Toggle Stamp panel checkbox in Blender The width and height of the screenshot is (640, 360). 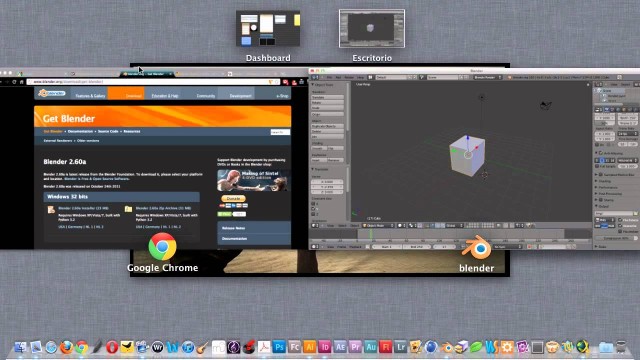coord(601,200)
